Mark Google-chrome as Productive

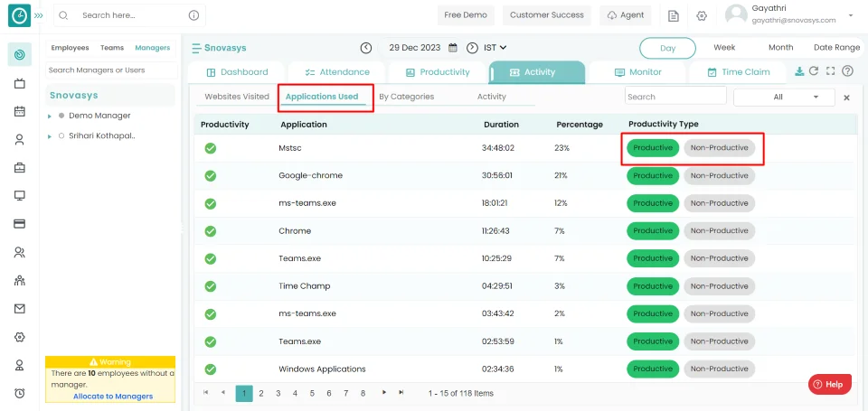point(652,175)
